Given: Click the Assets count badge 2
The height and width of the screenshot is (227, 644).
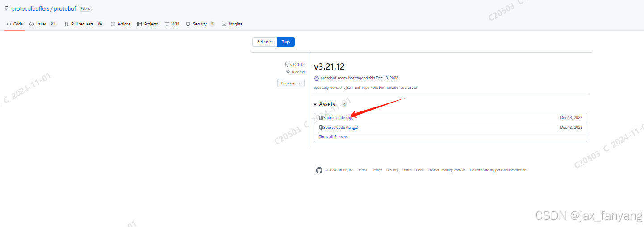Looking at the screenshot, I should tap(344, 105).
